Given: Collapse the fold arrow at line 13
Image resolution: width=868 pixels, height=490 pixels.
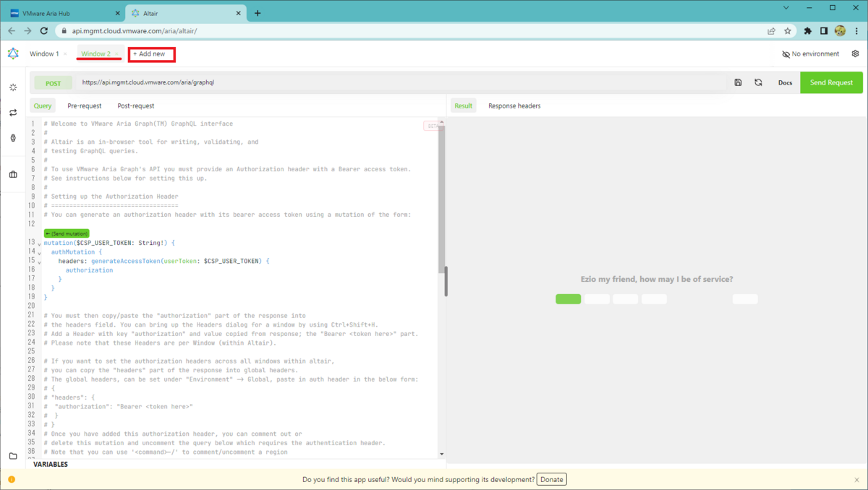Looking at the screenshot, I should 39,245.
